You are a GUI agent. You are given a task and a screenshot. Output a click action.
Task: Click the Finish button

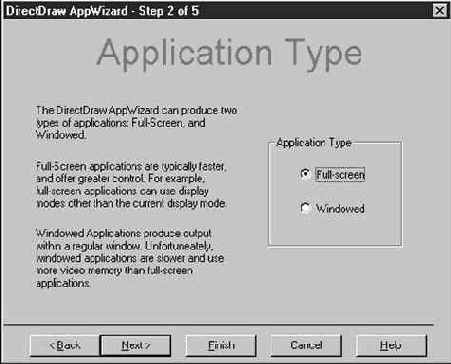(221, 345)
